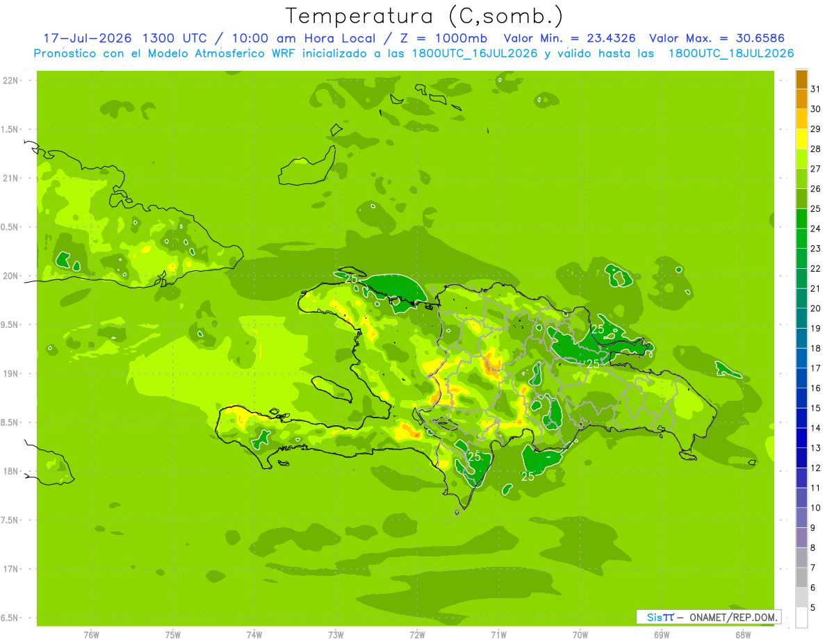Click the color scale label "31"
Image resolution: width=834 pixels, height=644 pixels.
pyautogui.click(x=815, y=89)
